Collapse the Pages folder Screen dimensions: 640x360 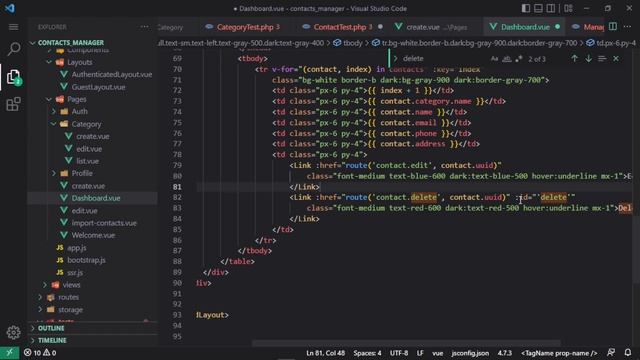(77, 99)
